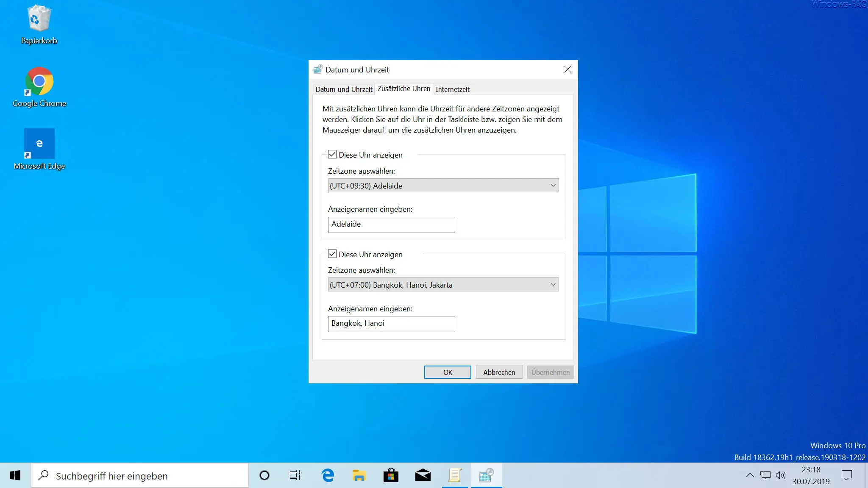Image resolution: width=868 pixels, height=488 pixels.
Task: Open the Action Center notification icon
Action: coord(846,475)
